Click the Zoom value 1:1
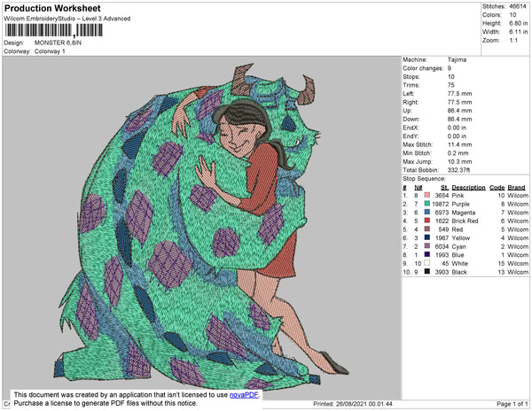This screenshot has width=532, height=411. [513, 41]
